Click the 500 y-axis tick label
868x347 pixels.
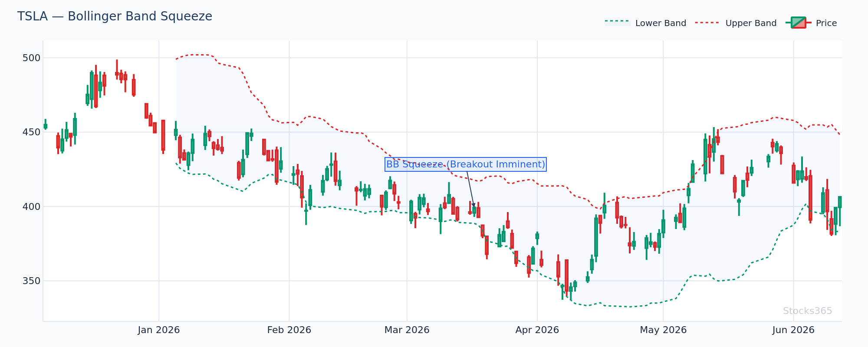click(31, 58)
